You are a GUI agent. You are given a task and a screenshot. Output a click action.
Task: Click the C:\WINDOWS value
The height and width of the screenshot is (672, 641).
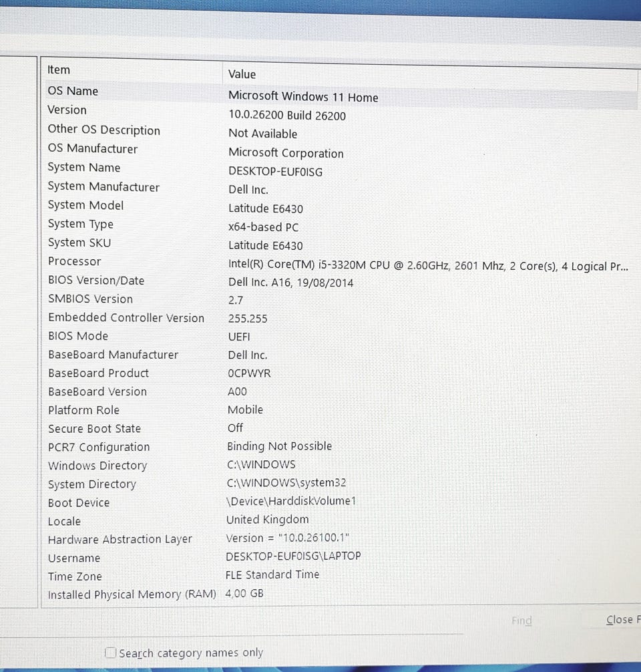pos(261,464)
